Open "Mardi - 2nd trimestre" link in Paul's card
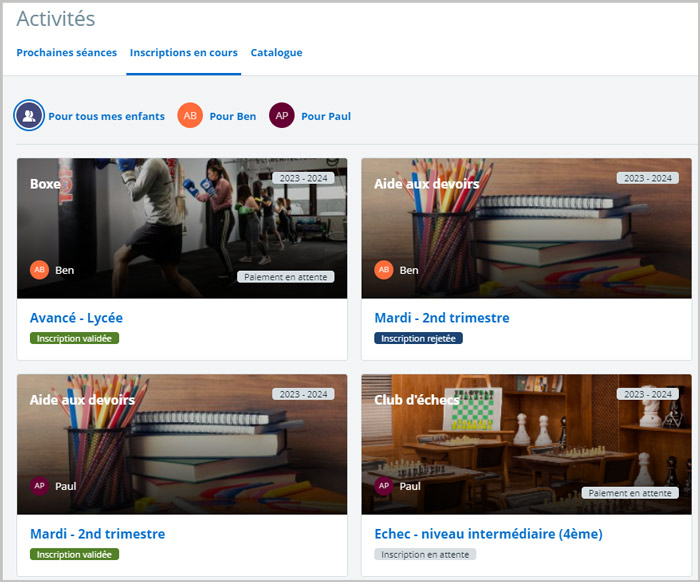This screenshot has height=582, width=700. (97, 534)
